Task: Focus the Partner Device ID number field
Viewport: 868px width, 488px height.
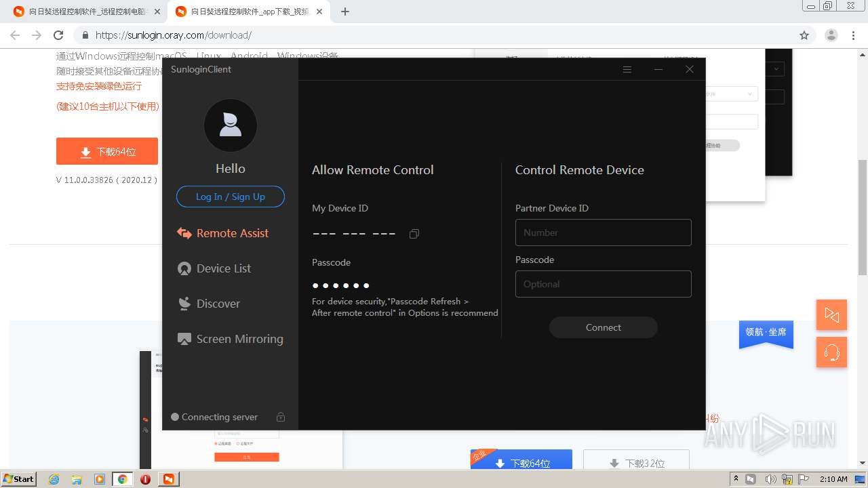Action: point(604,232)
